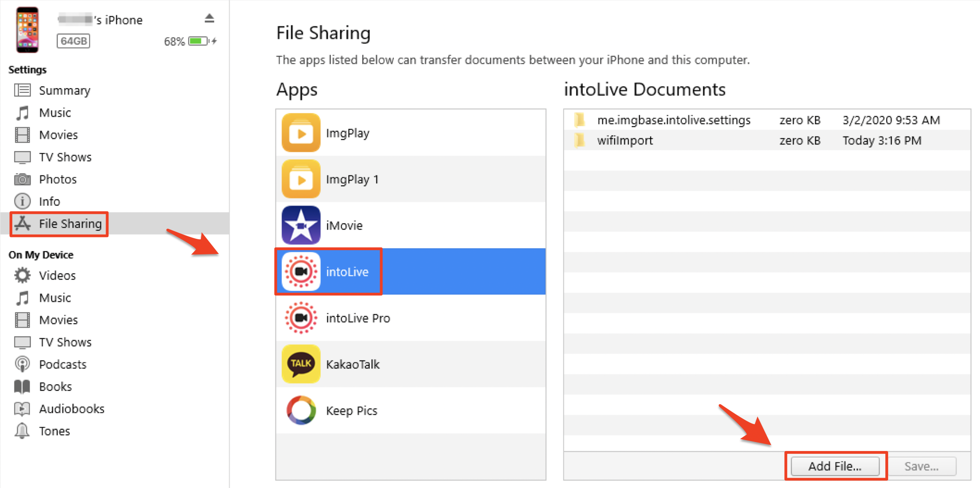
Task: Click the intoLive app icon
Action: click(301, 271)
